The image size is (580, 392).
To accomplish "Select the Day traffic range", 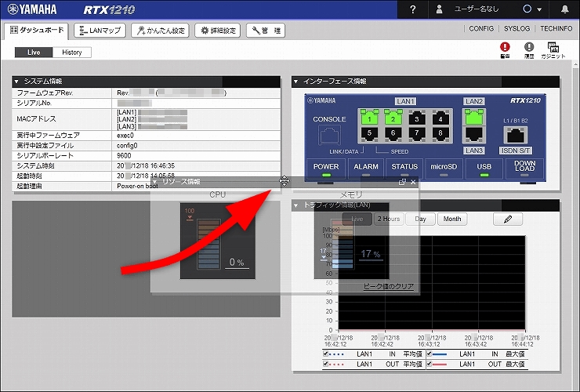I will point(420,219).
